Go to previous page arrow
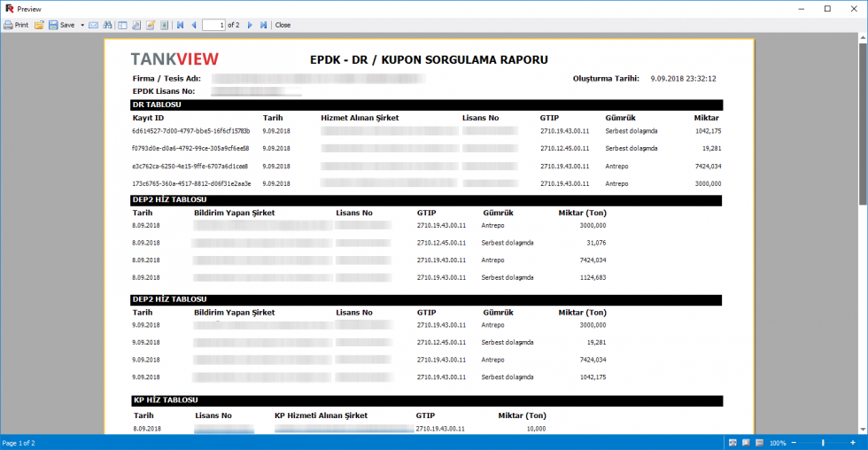 point(194,25)
